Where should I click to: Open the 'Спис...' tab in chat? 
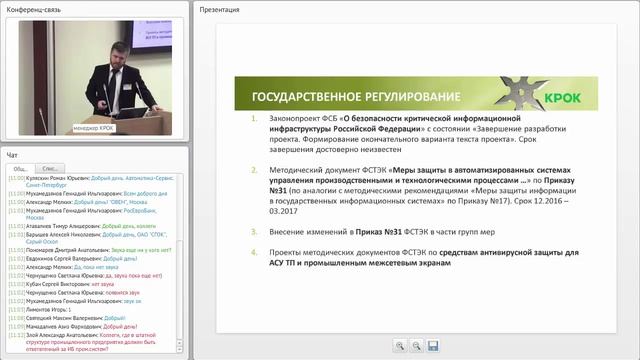[50, 169]
